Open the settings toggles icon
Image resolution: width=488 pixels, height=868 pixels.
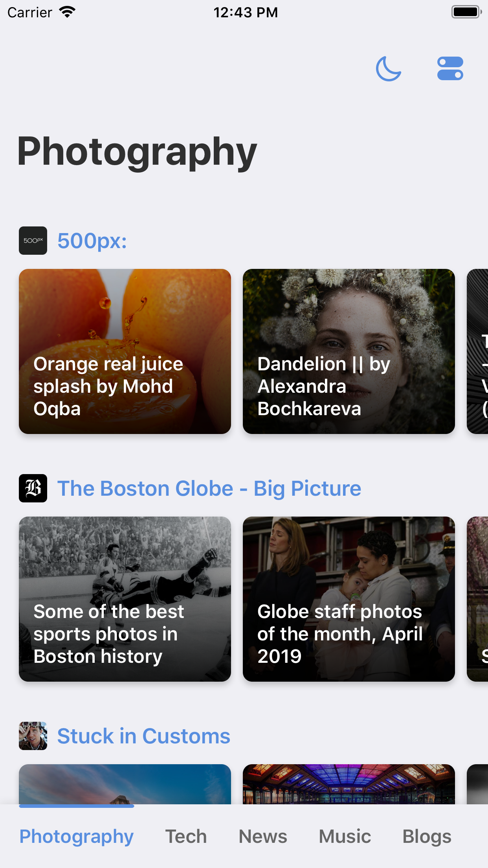point(450,69)
